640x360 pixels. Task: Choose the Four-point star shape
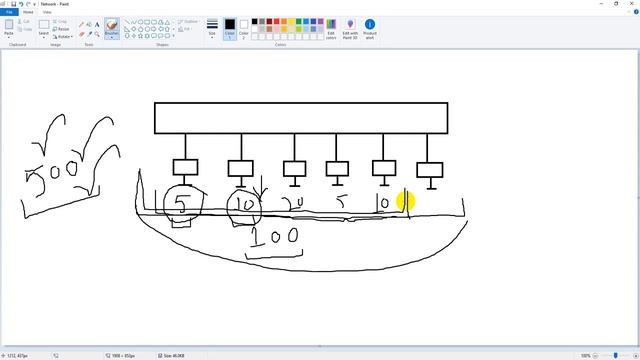134,36
